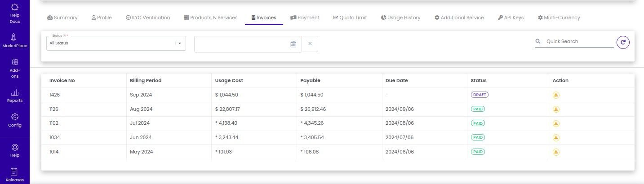The image size is (644, 184).
Task: Click payable amount $ 26,912.46
Action: tap(313, 109)
